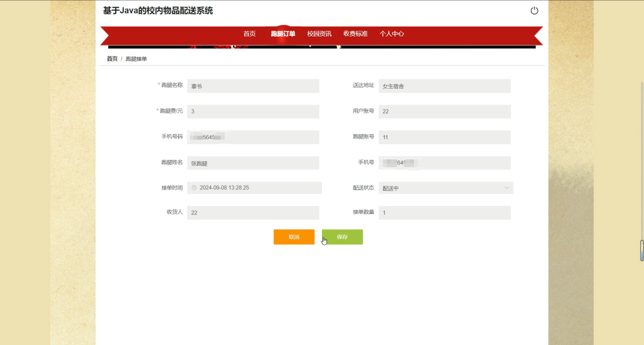Click the 跑腿接单 breadcrumb item
This screenshot has height=345, width=644.
tap(136, 59)
